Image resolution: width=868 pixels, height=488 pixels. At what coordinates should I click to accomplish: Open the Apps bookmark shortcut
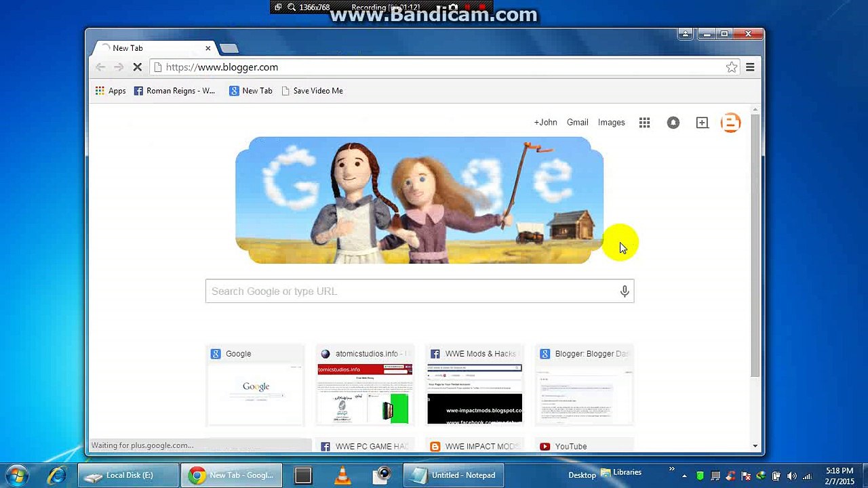[x=111, y=91]
